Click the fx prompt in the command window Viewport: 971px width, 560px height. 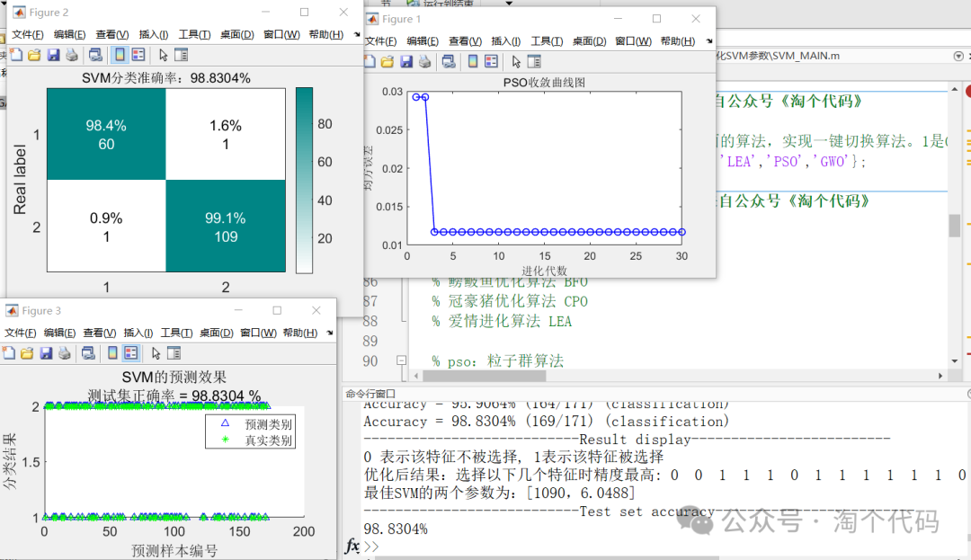pos(352,547)
